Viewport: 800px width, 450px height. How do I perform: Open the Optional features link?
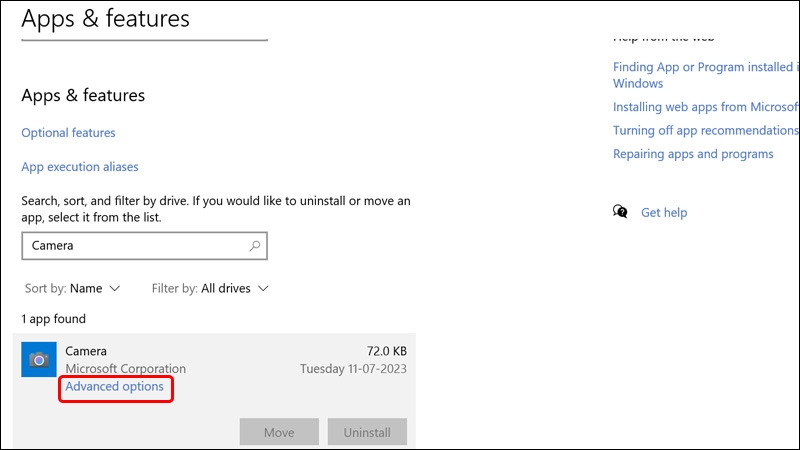pyautogui.click(x=68, y=133)
